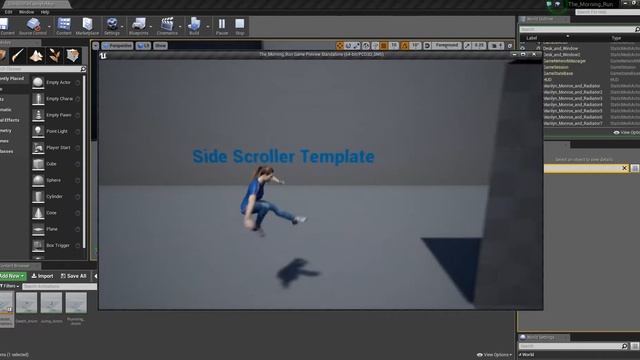Open camera speed setting
Viewport: 640px width, 360px height.
click(496, 46)
